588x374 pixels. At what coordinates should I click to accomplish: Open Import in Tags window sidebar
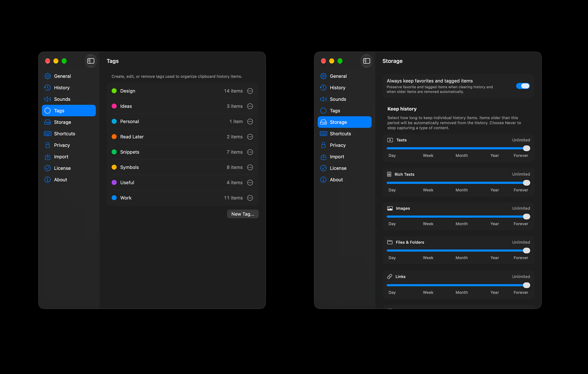[69, 157]
